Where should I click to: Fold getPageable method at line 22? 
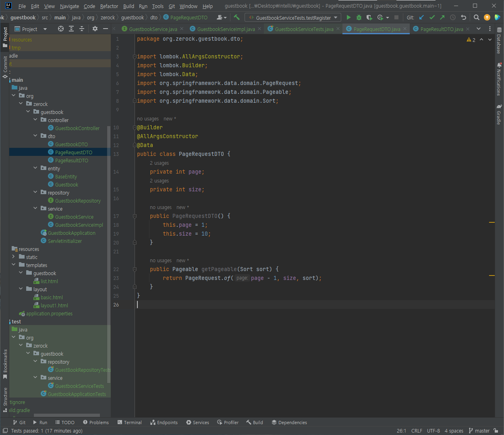click(135, 269)
